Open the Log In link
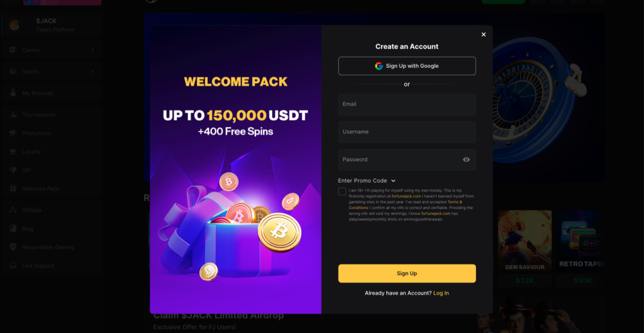 click(441, 293)
